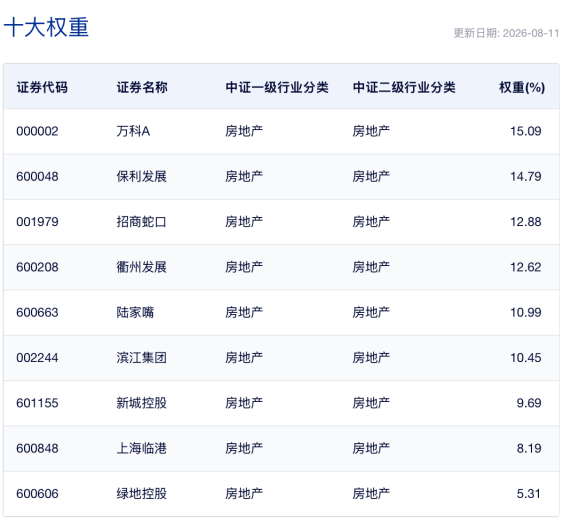Click the 上海临港 security name

click(x=141, y=448)
